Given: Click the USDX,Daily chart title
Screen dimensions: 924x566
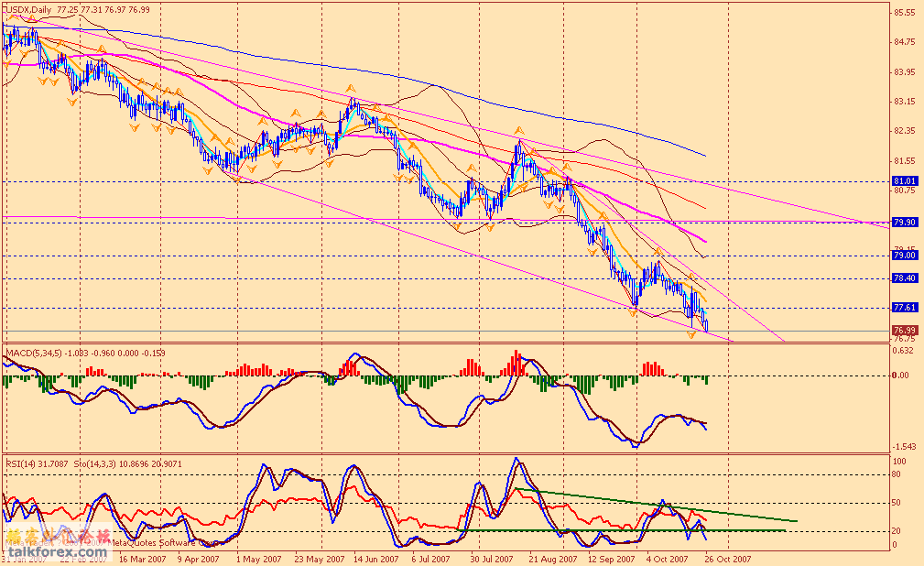Looking at the screenshot, I should (x=27, y=8).
